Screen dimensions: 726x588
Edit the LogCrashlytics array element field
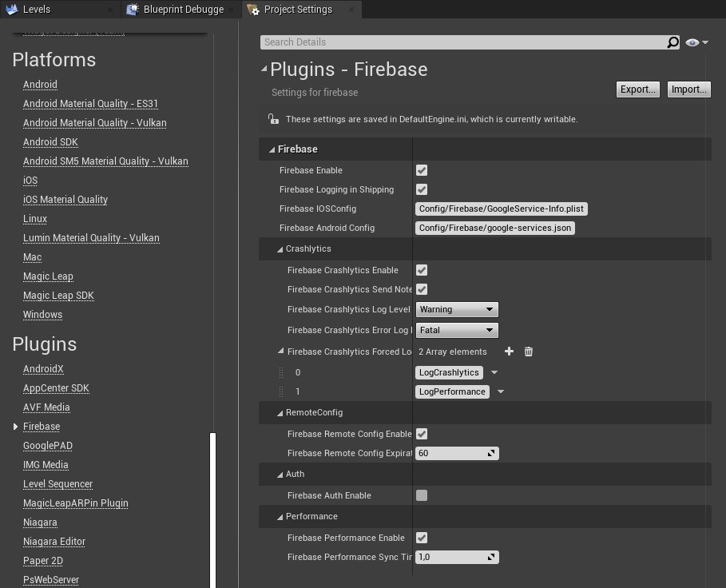tap(449, 372)
